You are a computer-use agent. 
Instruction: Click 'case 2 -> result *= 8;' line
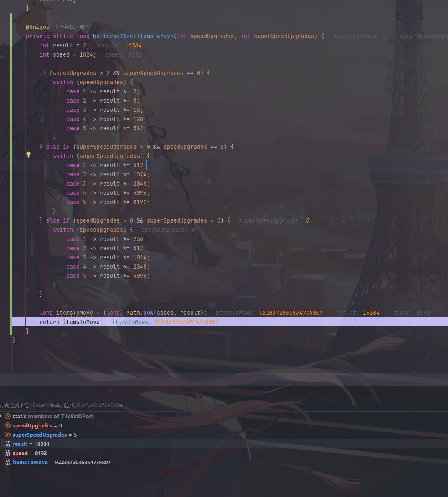coord(103,101)
